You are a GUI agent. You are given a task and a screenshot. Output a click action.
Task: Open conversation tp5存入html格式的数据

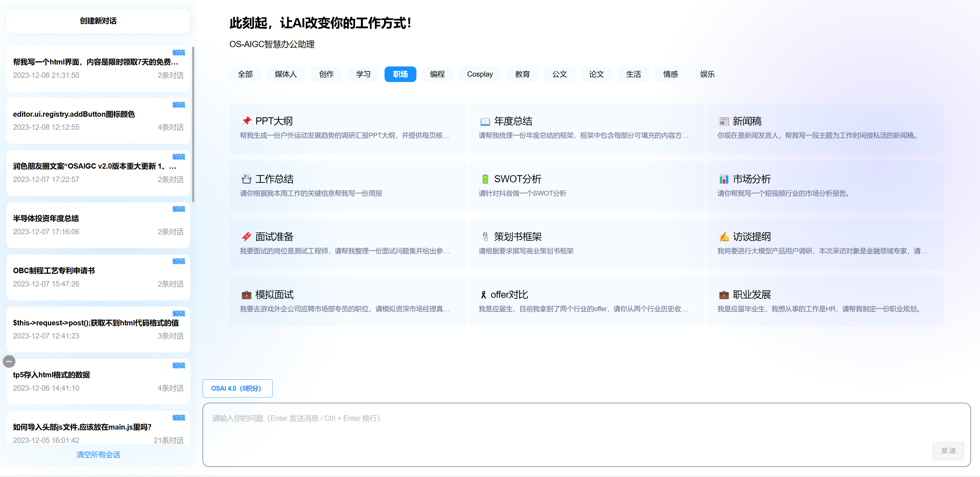[x=98, y=381]
